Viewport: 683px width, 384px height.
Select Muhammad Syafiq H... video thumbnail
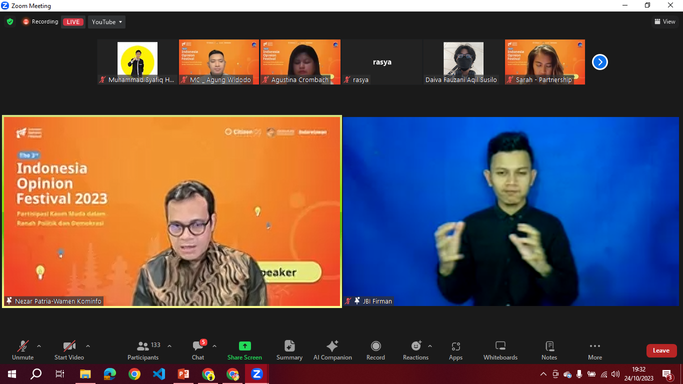click(137, 62)
